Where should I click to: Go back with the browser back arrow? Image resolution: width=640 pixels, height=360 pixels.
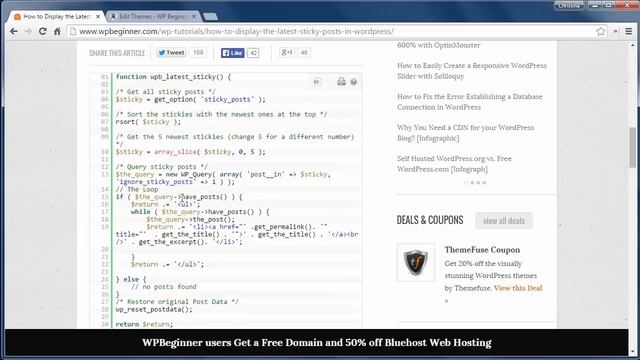click(13, 31)
